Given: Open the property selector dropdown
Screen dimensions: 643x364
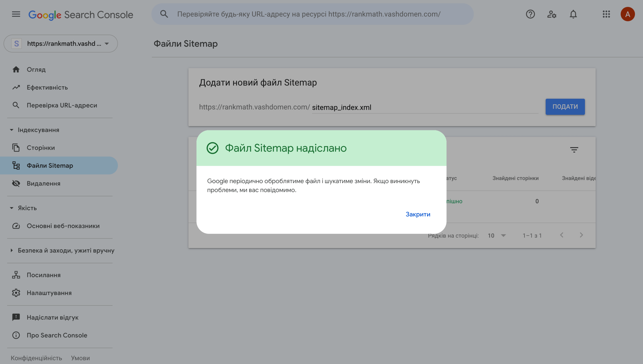Looking at the screenshot, I should coord(61,43).
